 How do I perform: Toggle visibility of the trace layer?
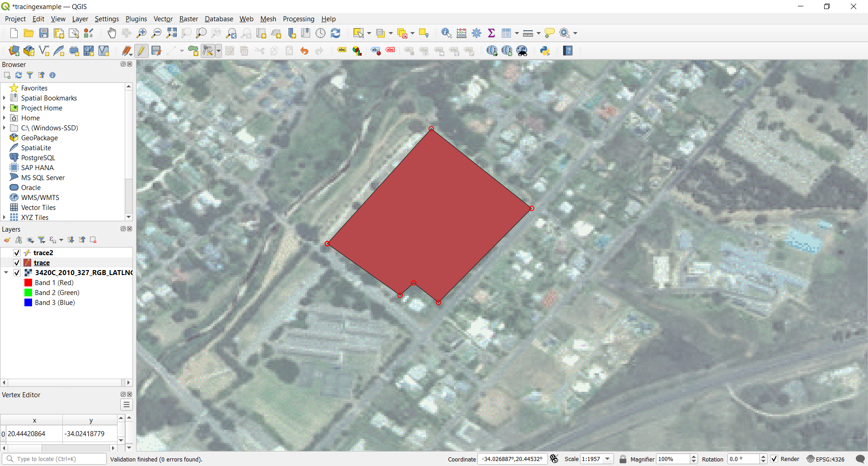16,262
